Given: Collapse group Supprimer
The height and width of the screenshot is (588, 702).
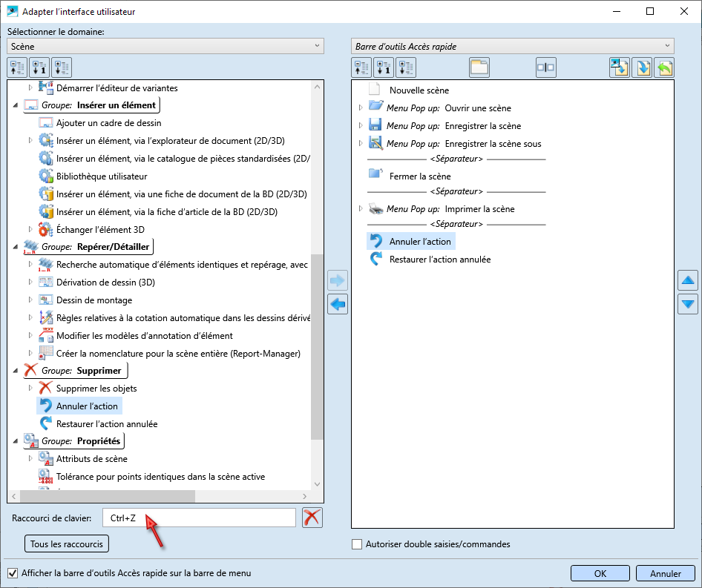Looking at the screenshot, I should [16, 371].
